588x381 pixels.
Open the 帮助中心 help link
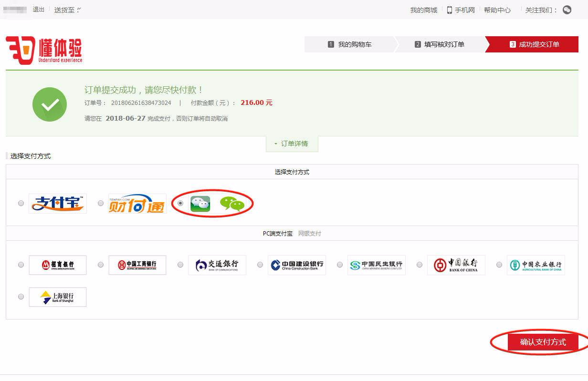[497, 10]
